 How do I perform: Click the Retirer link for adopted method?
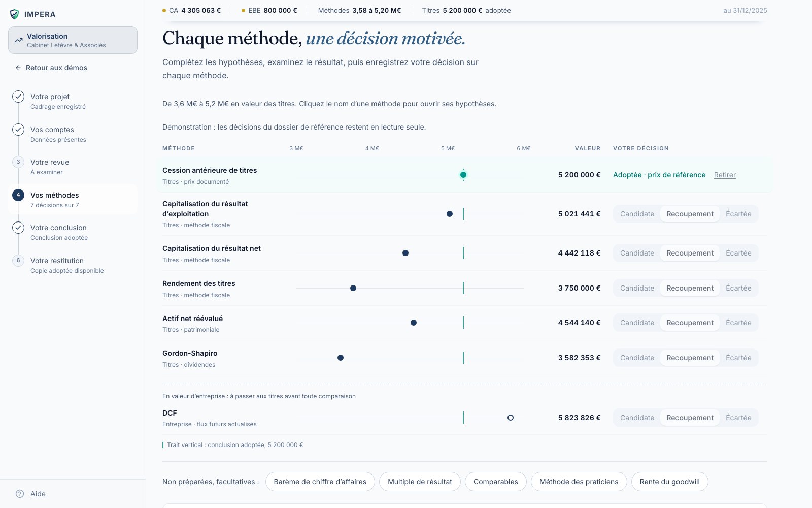tap(725, 175)
